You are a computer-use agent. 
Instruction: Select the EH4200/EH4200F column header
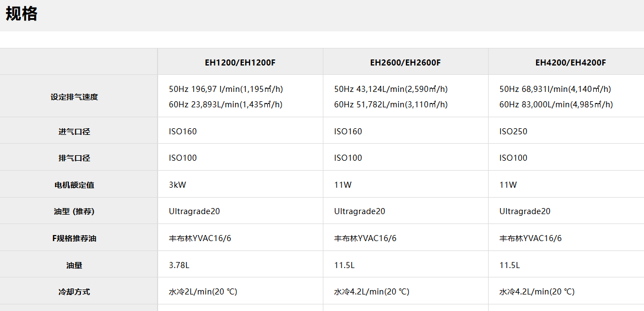(x=570, y=62)
